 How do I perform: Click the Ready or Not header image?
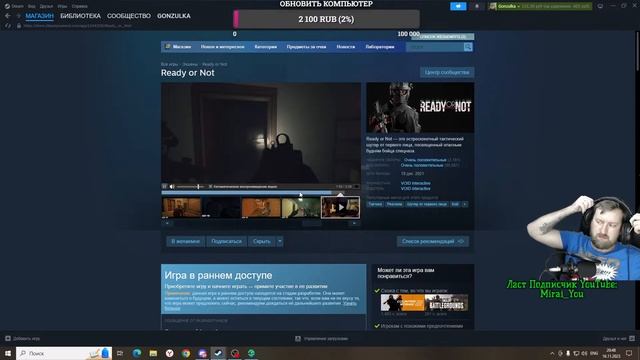[420, 107]
